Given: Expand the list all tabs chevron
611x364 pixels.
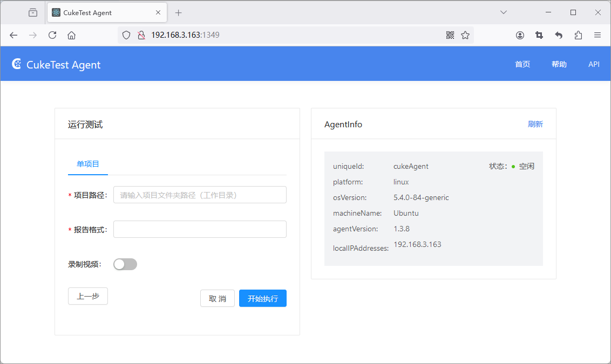Looking at the screenshot, I should [504, 12].
